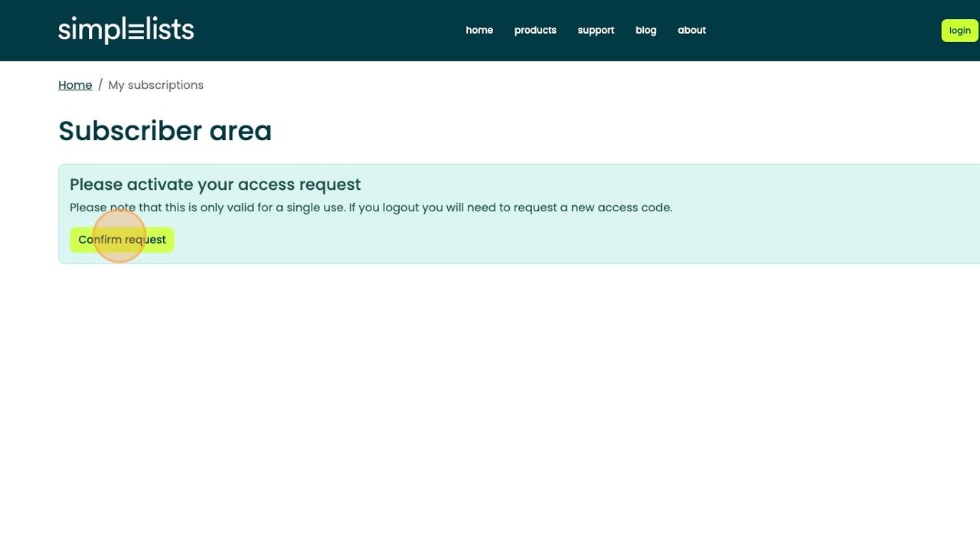Open the about menu item
980x546 pixels.
(x=691, y=30)
